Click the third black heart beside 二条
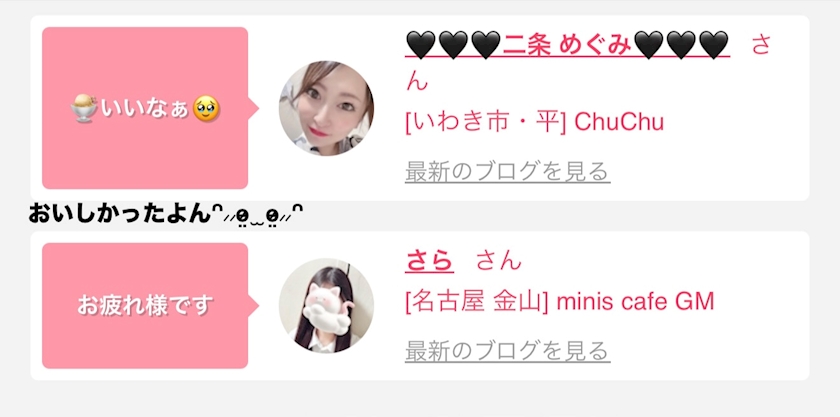 (x=486, y=44)
